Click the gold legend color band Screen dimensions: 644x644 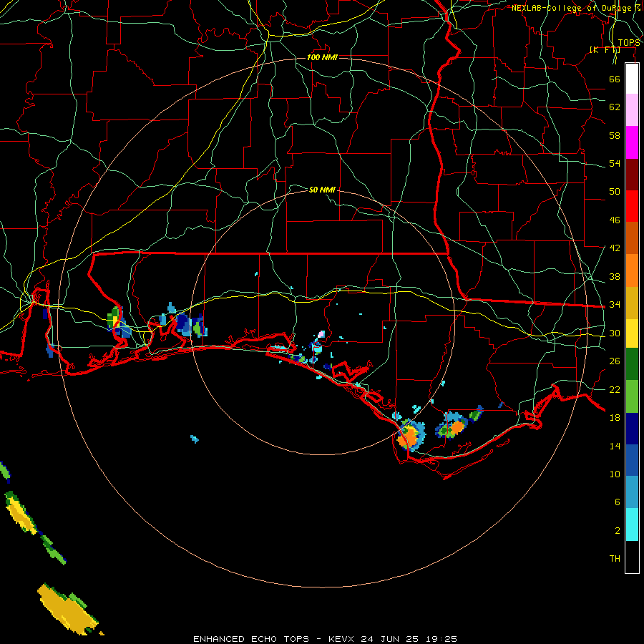632,303
